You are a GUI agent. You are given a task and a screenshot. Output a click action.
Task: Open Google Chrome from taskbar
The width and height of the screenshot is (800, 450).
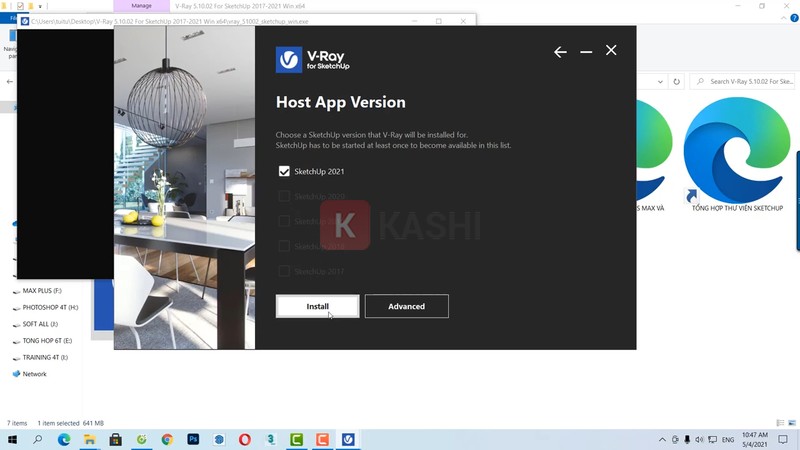[x=167, y=439]
